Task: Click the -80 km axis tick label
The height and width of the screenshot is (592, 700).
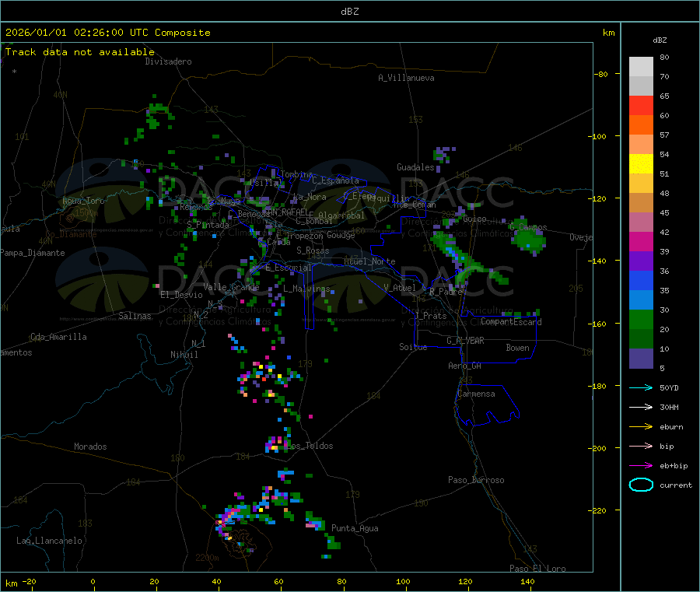Action: [600, 74]
